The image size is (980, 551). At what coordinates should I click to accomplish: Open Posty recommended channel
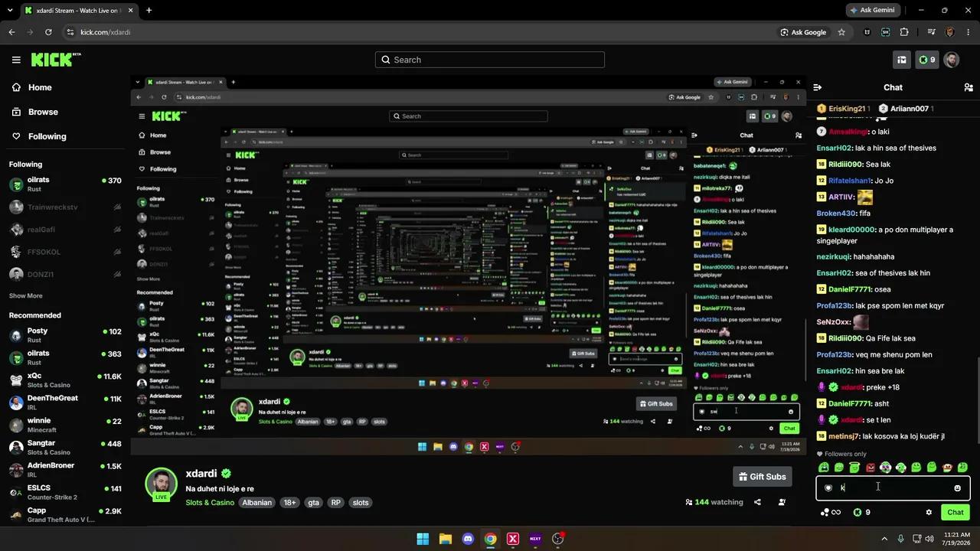pos(65,335)
